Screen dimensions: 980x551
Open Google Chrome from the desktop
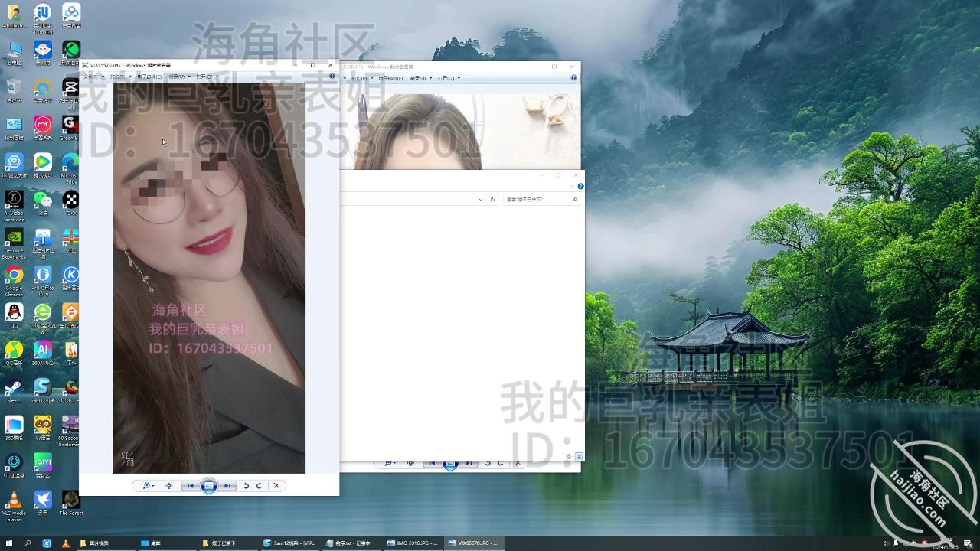(14, 275)
